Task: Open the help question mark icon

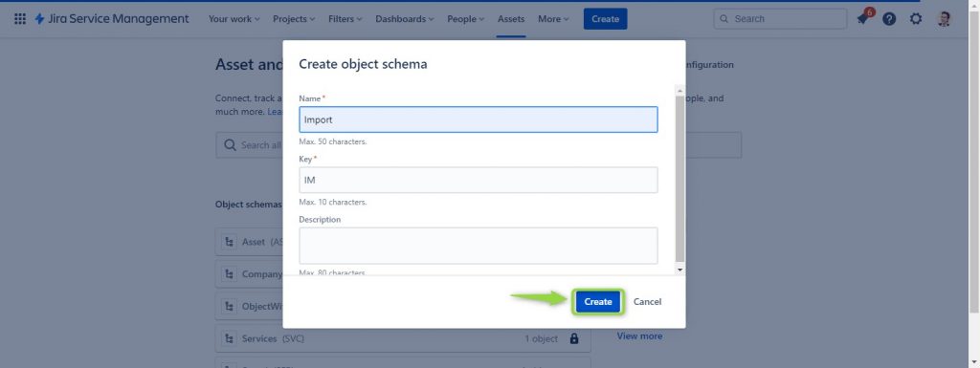Action: (889, 19)
